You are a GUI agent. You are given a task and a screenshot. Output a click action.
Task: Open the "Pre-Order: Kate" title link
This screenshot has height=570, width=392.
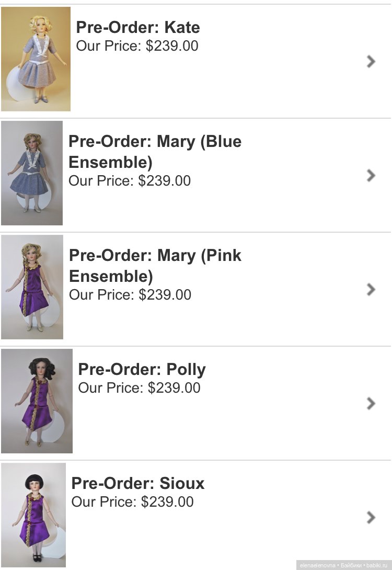[x=138, y=27]
